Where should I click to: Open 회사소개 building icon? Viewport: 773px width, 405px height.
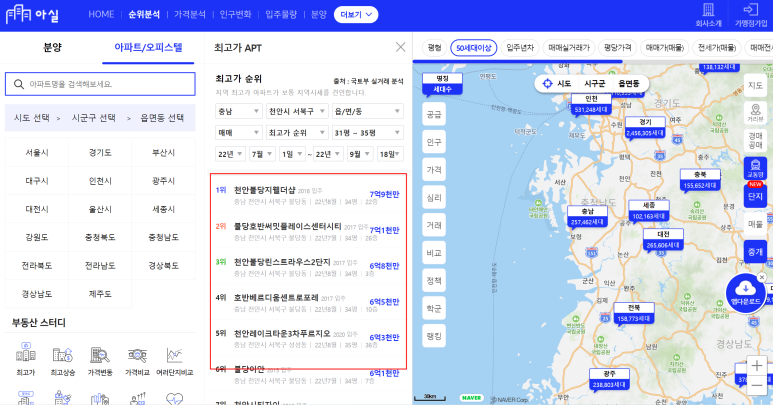tap(708, 10)
